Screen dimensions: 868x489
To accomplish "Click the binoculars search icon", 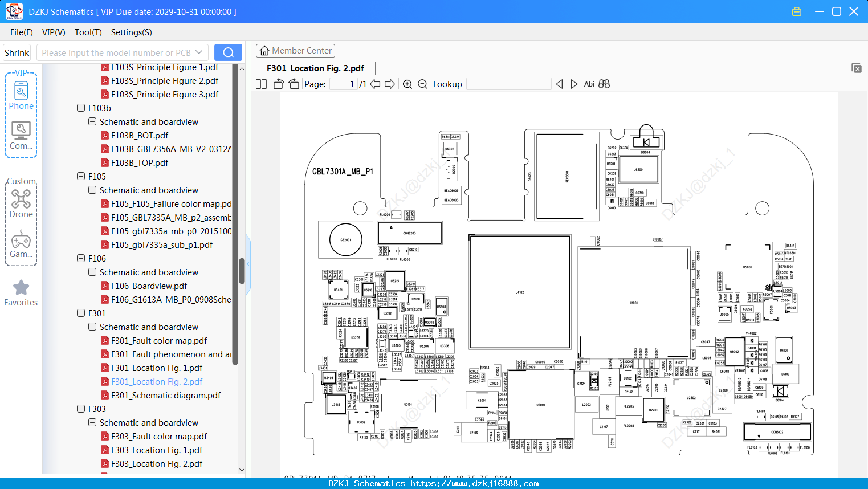I will pos(604,84).
